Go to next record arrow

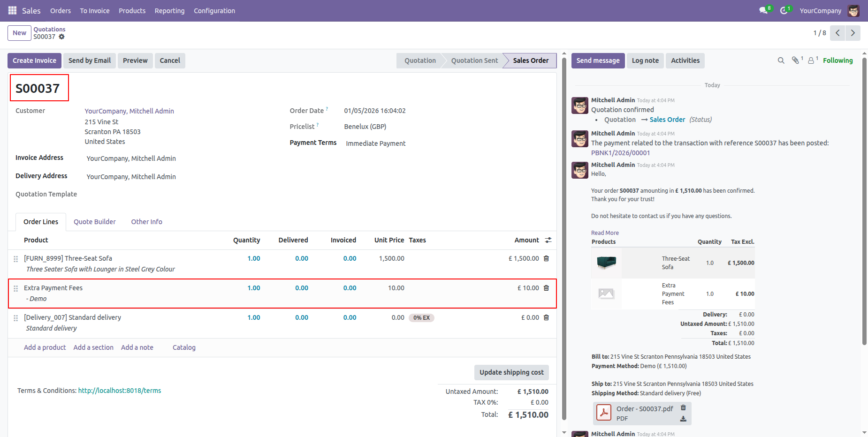[853, 33]
